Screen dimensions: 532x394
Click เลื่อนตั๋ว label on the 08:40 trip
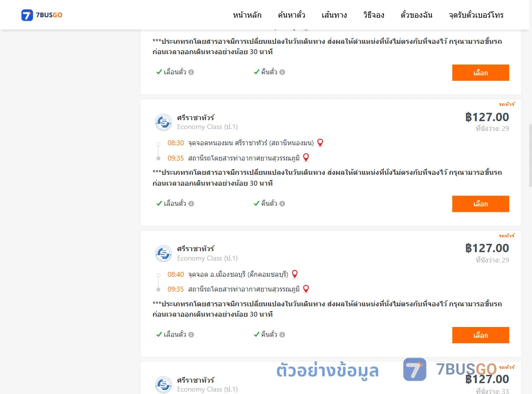click(175, 334)
